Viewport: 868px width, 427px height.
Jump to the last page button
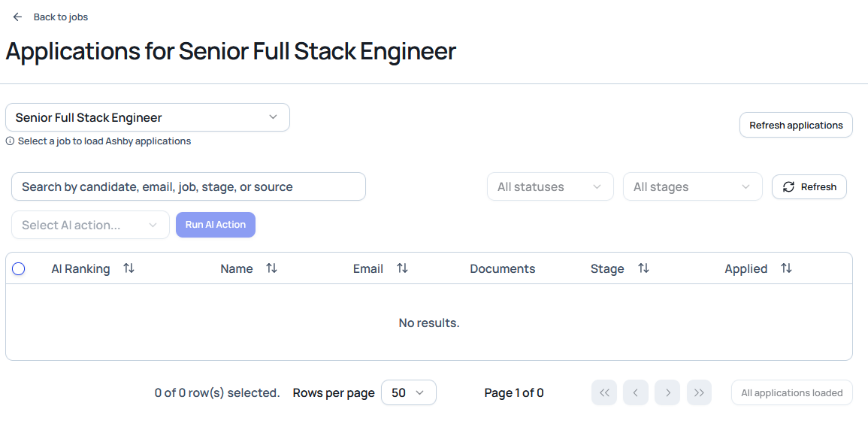[x=699, y=392]
